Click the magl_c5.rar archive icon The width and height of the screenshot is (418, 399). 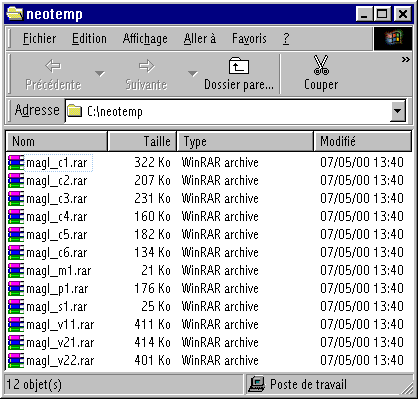point(16,235)
